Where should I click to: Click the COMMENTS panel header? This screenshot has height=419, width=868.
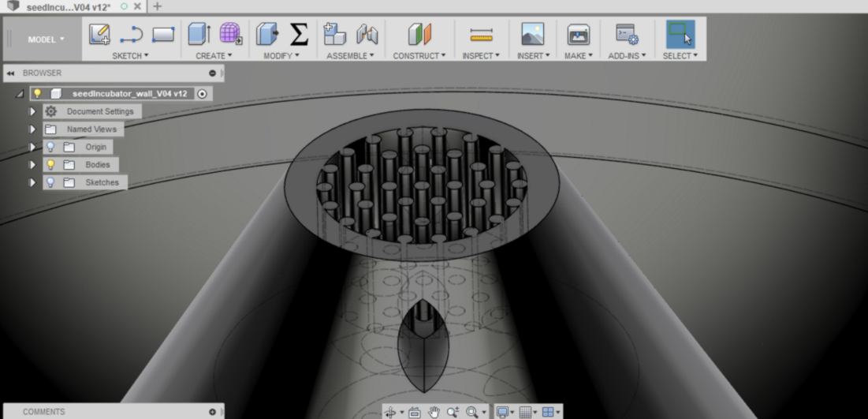click(43, 412)
